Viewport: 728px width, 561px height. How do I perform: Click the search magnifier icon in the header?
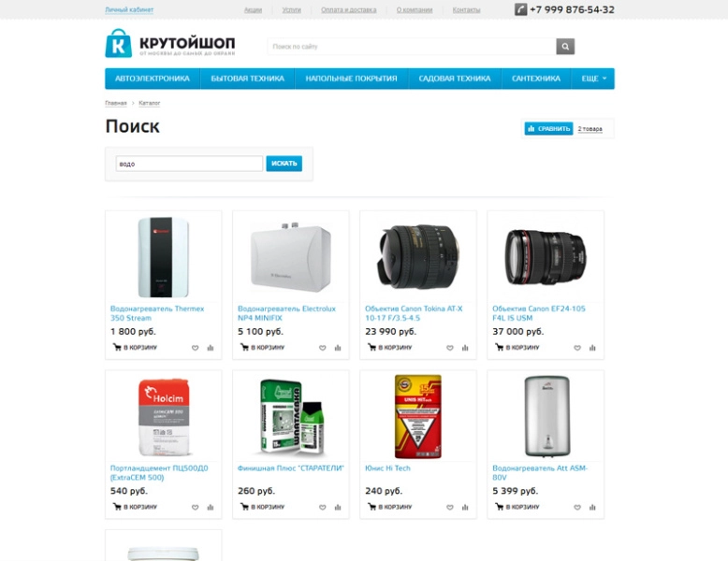click(x=565, y=47)
